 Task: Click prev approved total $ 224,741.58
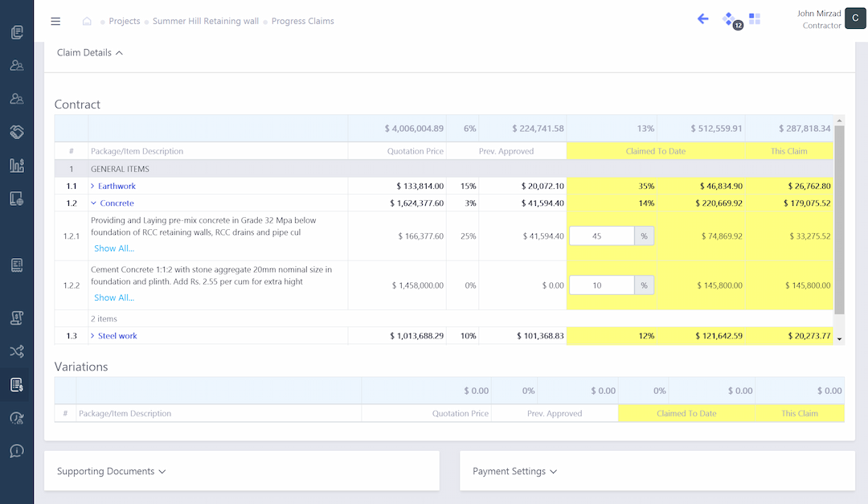click(538, 129)
